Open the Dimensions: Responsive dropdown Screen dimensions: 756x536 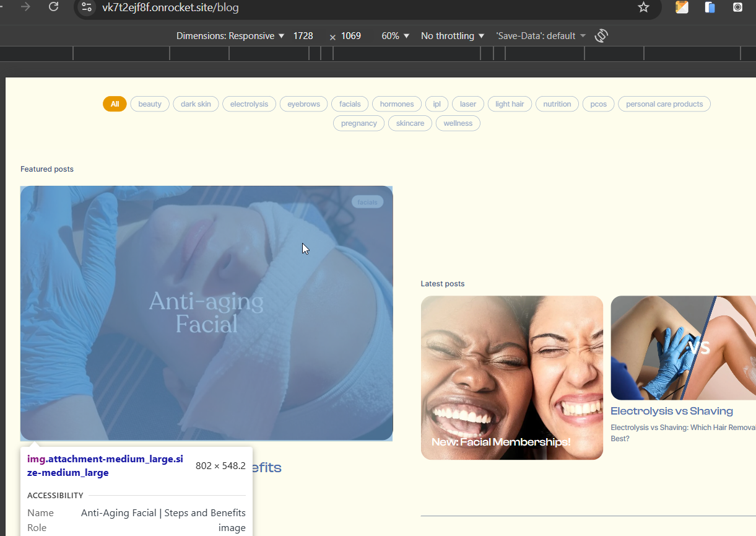click(x=230, y=36)
